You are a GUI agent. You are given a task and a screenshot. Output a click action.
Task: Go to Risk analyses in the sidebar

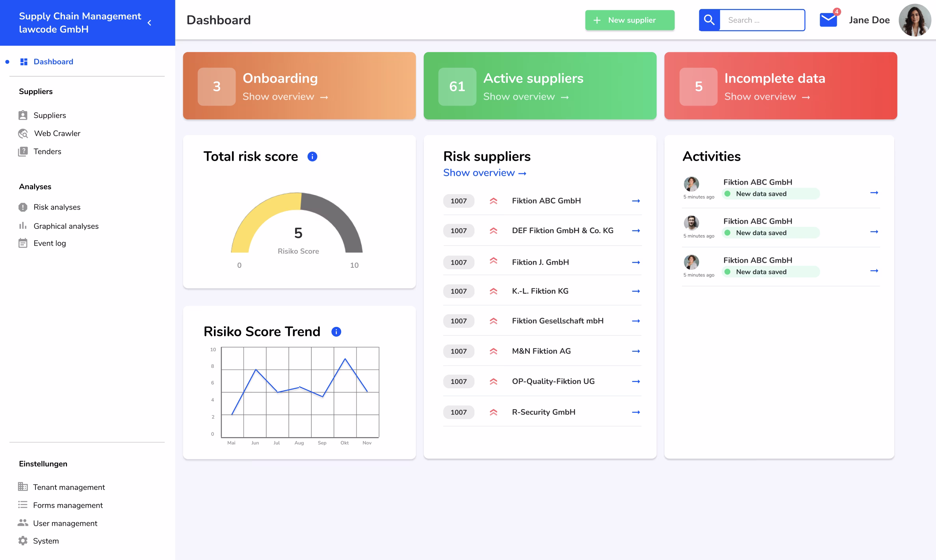click(57, 207)
